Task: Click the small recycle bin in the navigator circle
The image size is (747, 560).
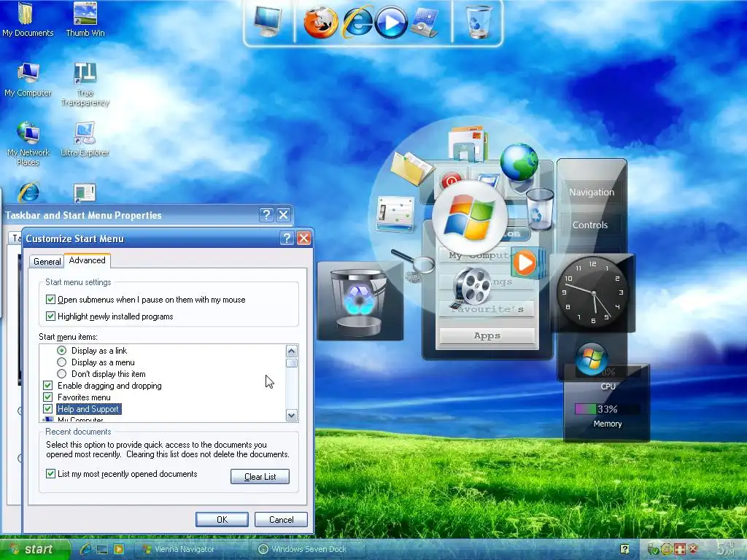Action: [x=540, y=209]
